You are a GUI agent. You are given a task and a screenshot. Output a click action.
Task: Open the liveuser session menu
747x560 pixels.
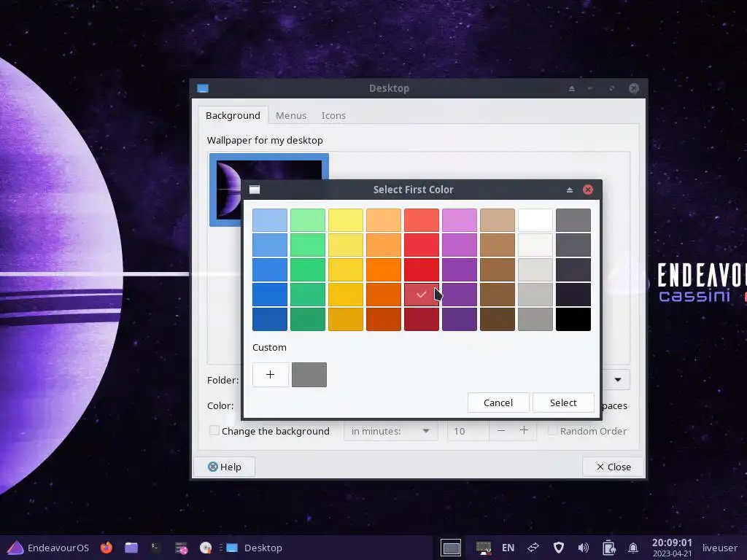point(719,548)
